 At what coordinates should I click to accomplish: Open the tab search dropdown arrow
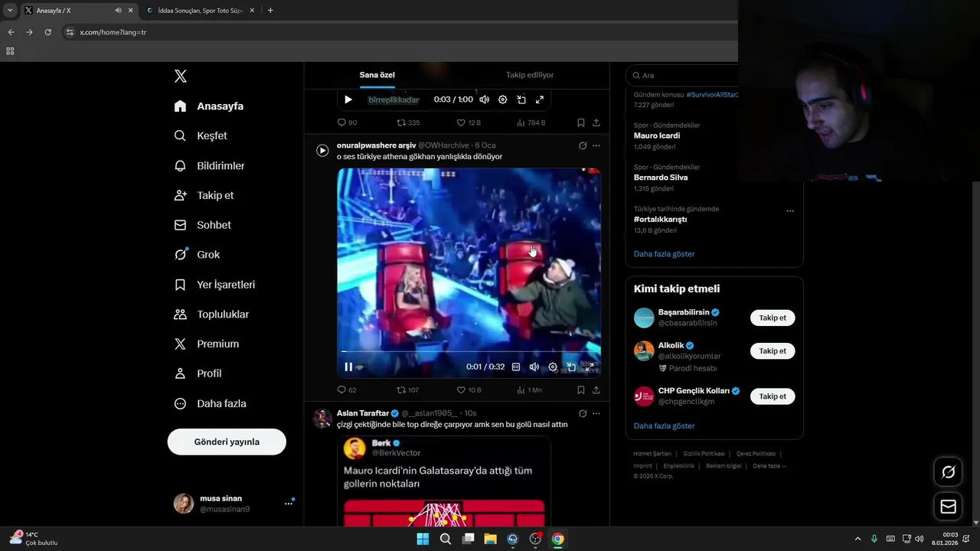click(10, 11)
